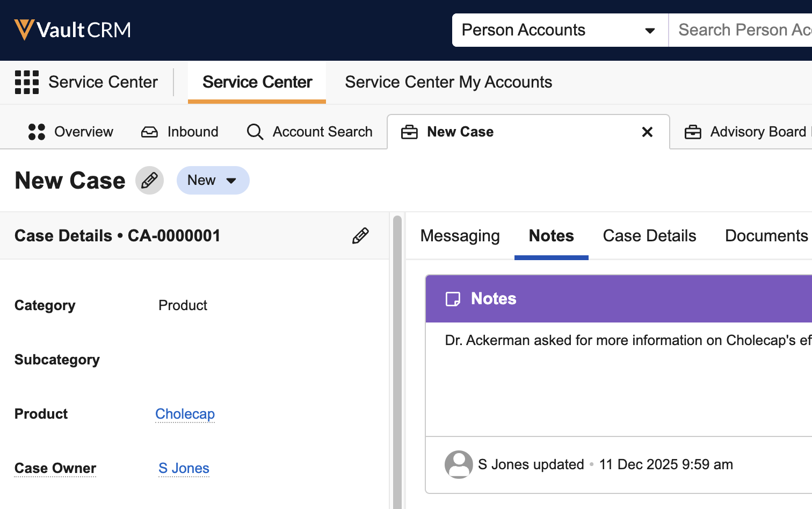This screenshot has height=509, width=812.
Task: Click the Overview four-dot icon
Action: [x=37, y=132]
